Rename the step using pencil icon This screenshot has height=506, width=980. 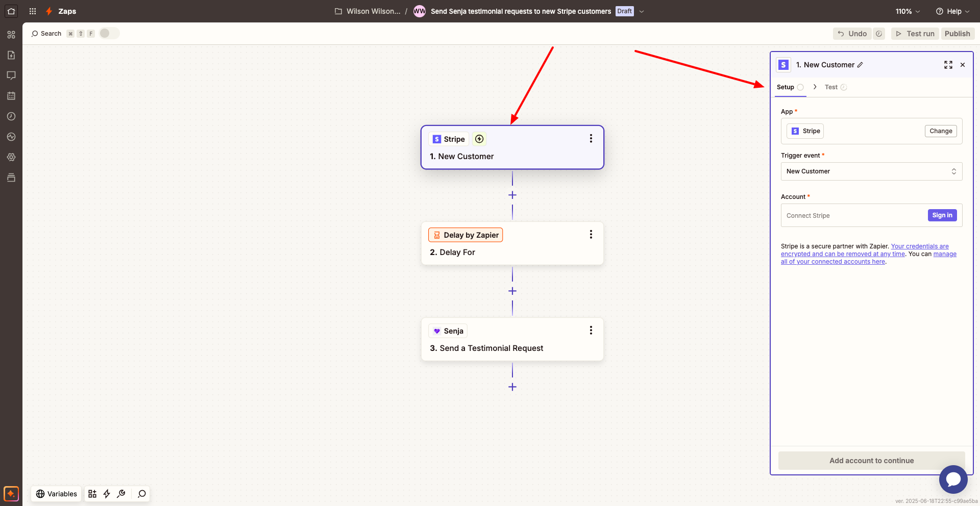(860, 65)
